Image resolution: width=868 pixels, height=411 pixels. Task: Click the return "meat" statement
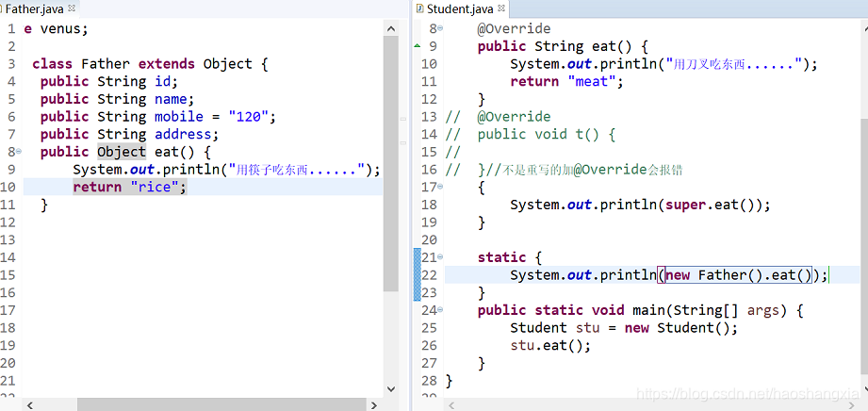[566, 81]
